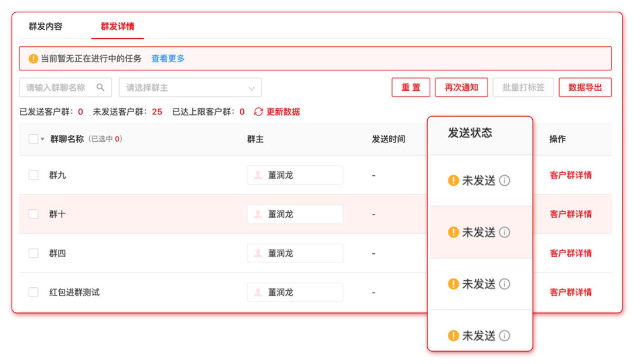Select the 群十 row checkbox

pyautogui.click(x=33, y=214)
